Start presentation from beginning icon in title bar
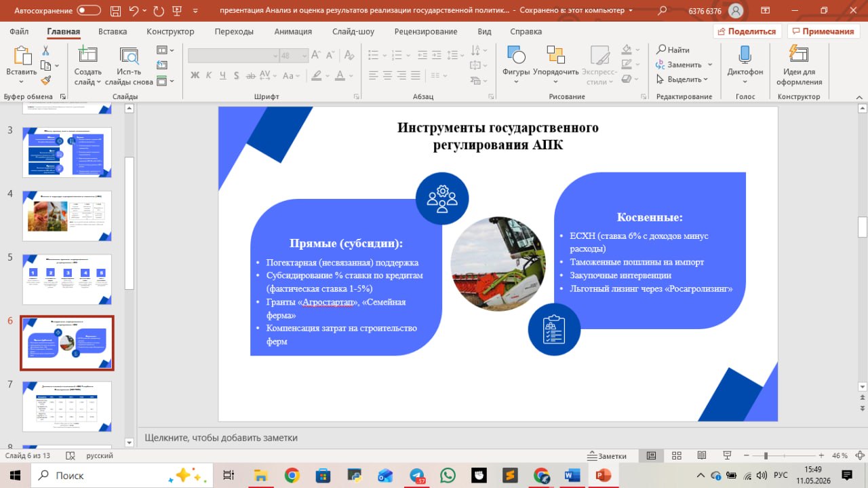Image resolution: width=868 pixels, height=488 pixels. [x=178, y=11]
